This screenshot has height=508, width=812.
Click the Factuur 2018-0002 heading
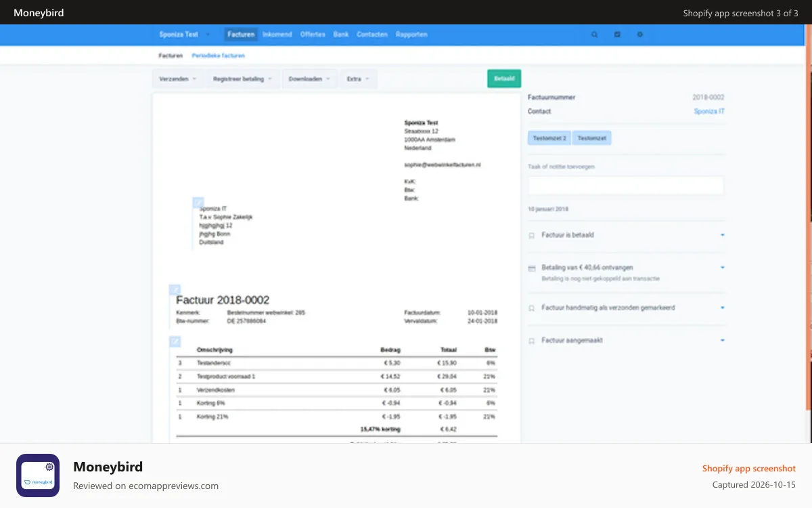click(x=223, y=300)
